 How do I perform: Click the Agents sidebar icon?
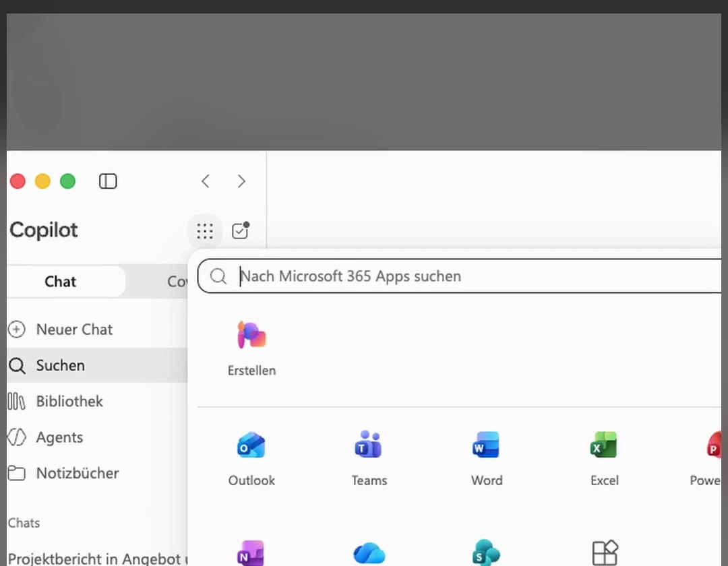pos(17,437)
